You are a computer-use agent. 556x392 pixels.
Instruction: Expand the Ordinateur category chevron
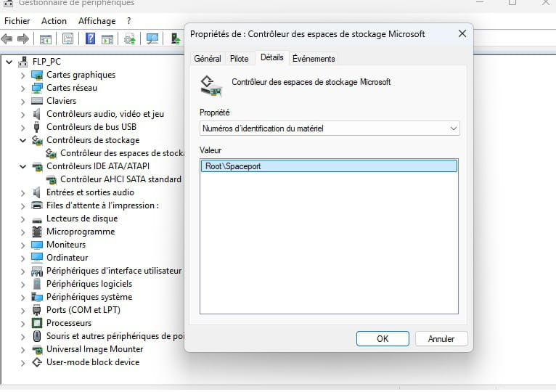(x=23, y=258)
